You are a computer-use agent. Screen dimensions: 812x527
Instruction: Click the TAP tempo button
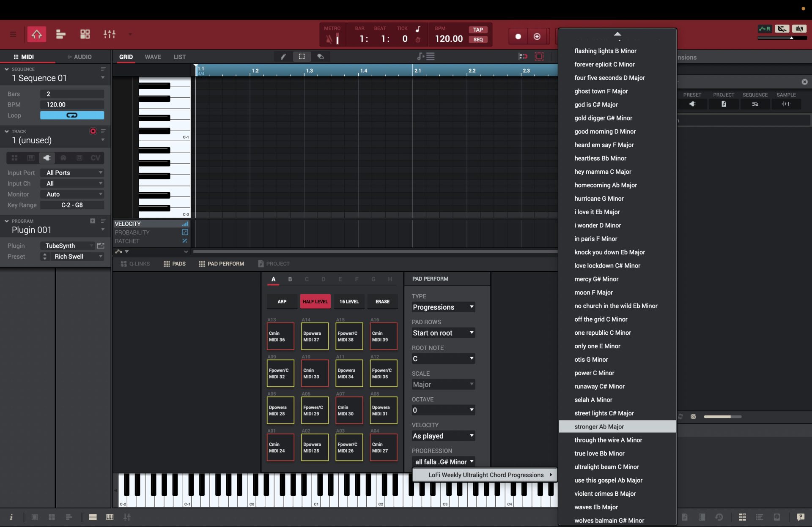[x=477, y=30]
